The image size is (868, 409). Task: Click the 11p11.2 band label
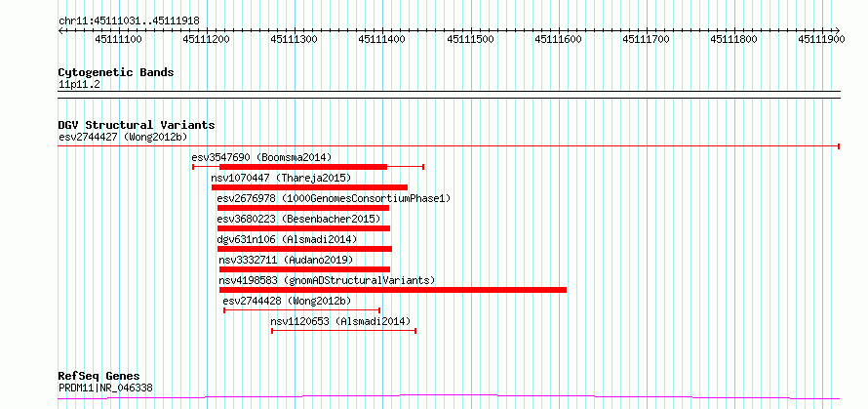[80, 84]
